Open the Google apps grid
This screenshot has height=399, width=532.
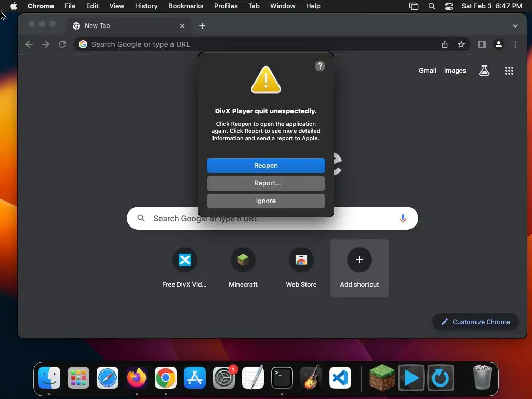[x=509, y=71]
